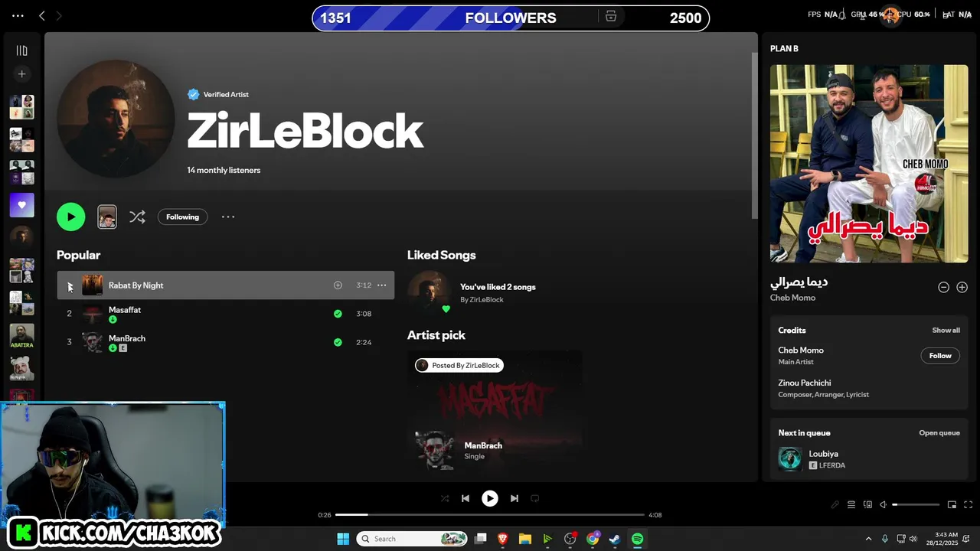
Task: Add Rabat By Night to Liked Songs
Action: point(338,285)
